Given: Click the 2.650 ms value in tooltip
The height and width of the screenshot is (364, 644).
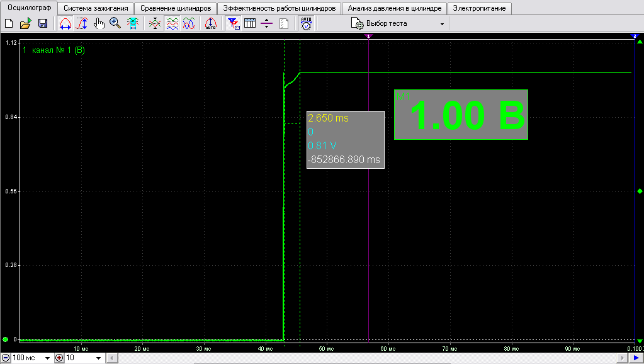Looking at the screenshot, I should coord(328,118).
